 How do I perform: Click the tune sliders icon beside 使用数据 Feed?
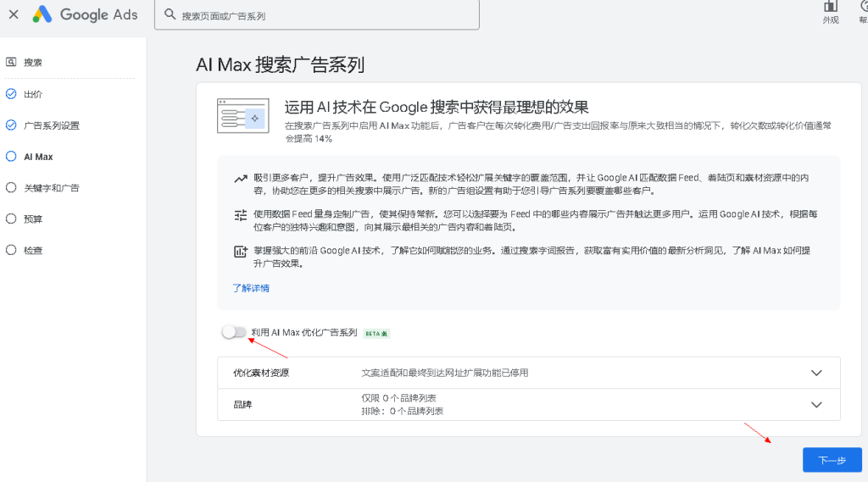pos(240,215)
